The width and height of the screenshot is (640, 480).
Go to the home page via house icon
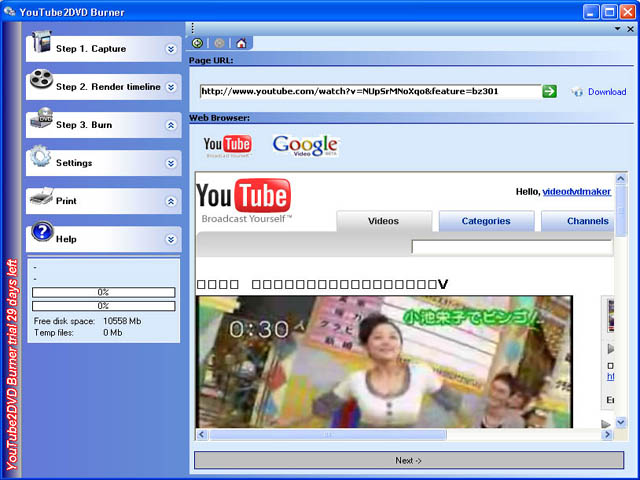coord(241,43)
